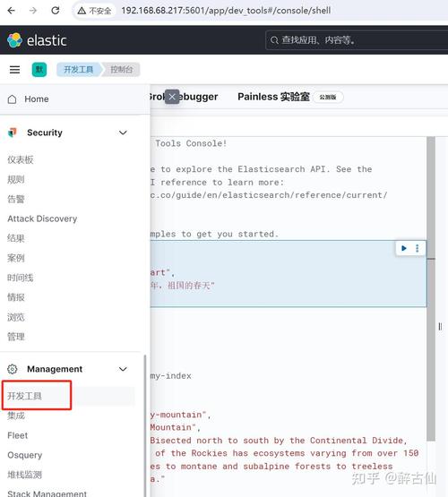This screenshot has width=448, height=497.
Task: Open 开发工具 under Management
Action: click(24, 396)
